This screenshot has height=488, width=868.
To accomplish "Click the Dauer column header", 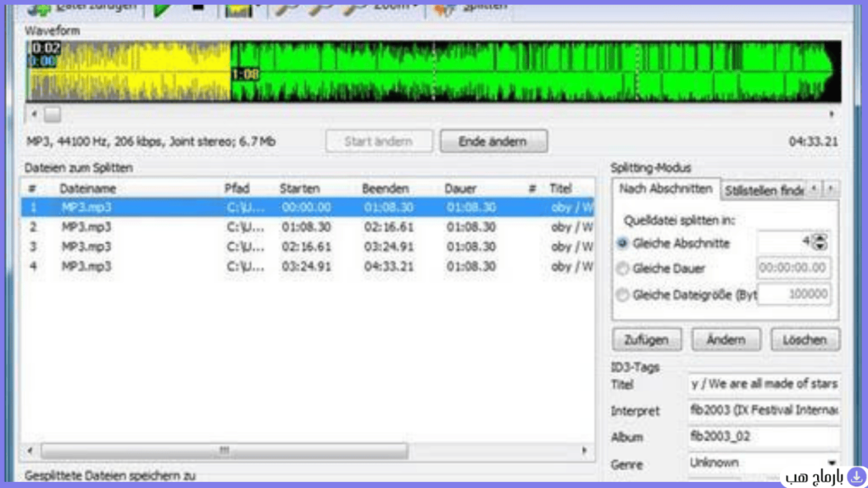I will 460,189.
